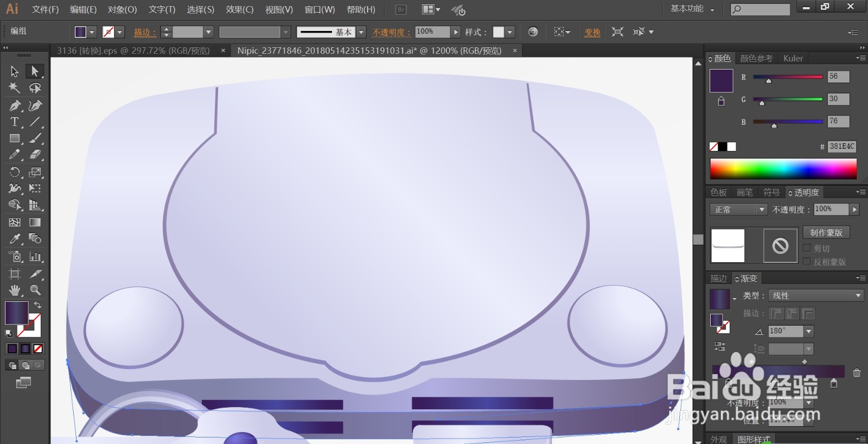
Task: Click the 描边 link in control bar
Action: (x=145, y=32)
